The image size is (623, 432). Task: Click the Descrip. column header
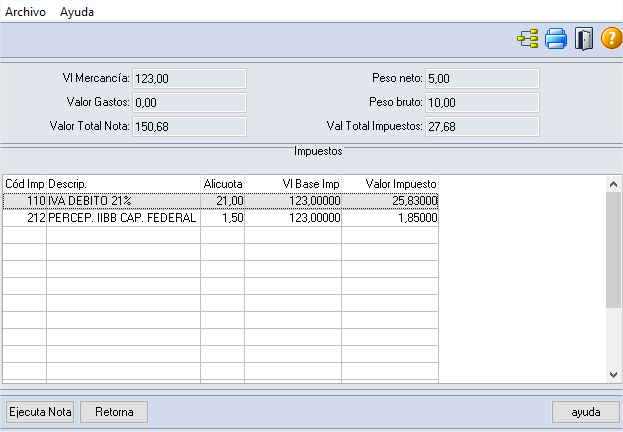pyautogui.click(x=124, y=184)
